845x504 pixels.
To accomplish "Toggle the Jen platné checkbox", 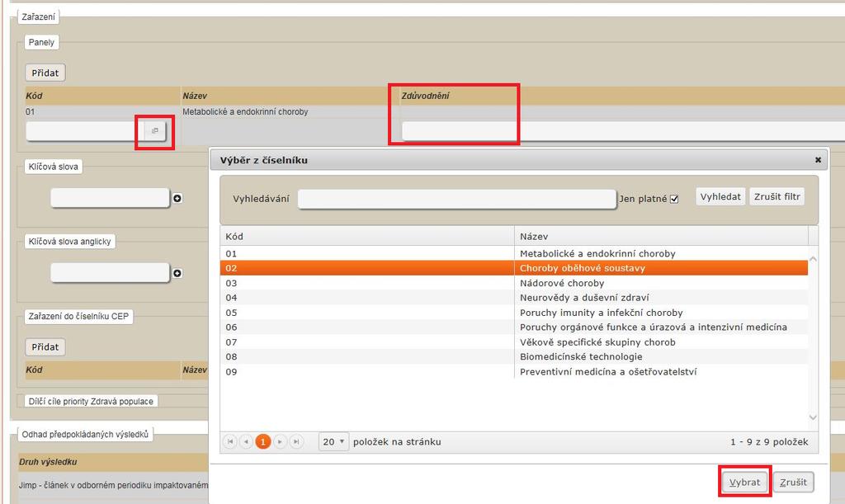I will pos(674,200).
